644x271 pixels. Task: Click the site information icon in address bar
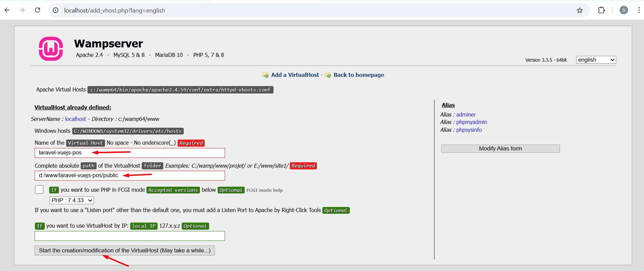point(56,10)
